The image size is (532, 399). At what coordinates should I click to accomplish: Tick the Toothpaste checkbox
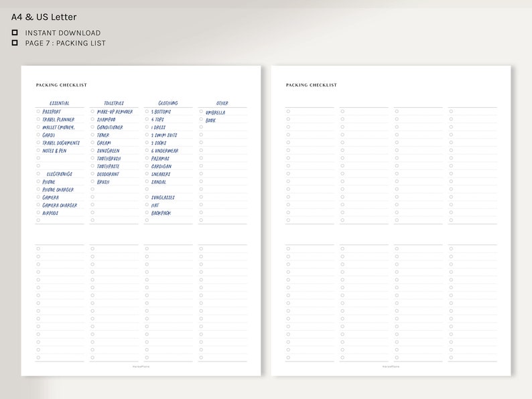tap(92, 166)
